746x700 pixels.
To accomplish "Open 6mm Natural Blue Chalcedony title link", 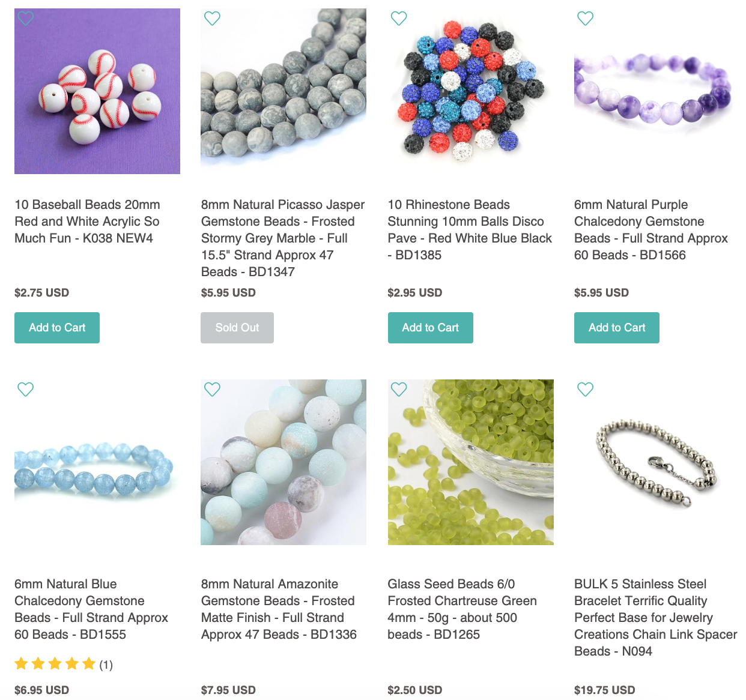I will pos(91,609).
